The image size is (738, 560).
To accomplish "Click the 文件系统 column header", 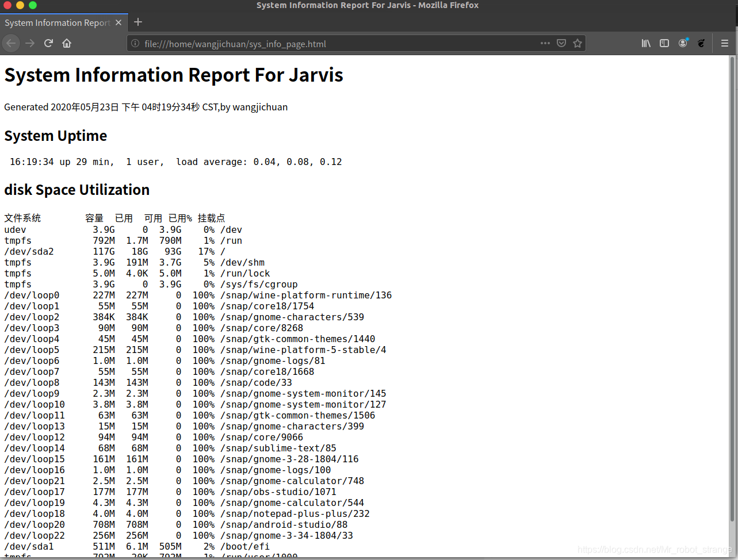I will (x=22, y=218).
